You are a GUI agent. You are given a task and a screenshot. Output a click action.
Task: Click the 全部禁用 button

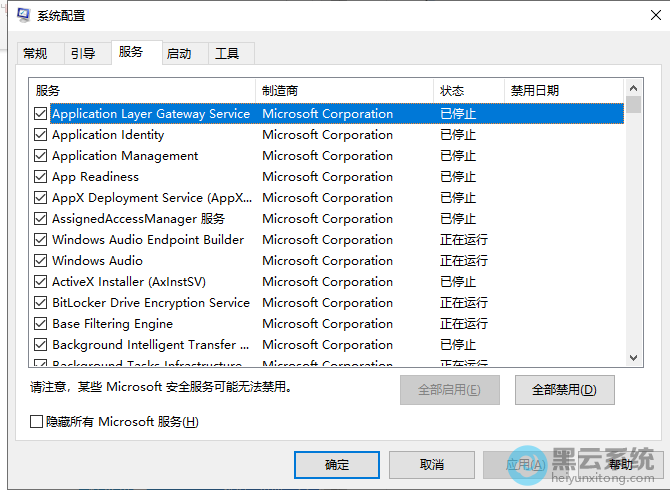tap(564, 390)
